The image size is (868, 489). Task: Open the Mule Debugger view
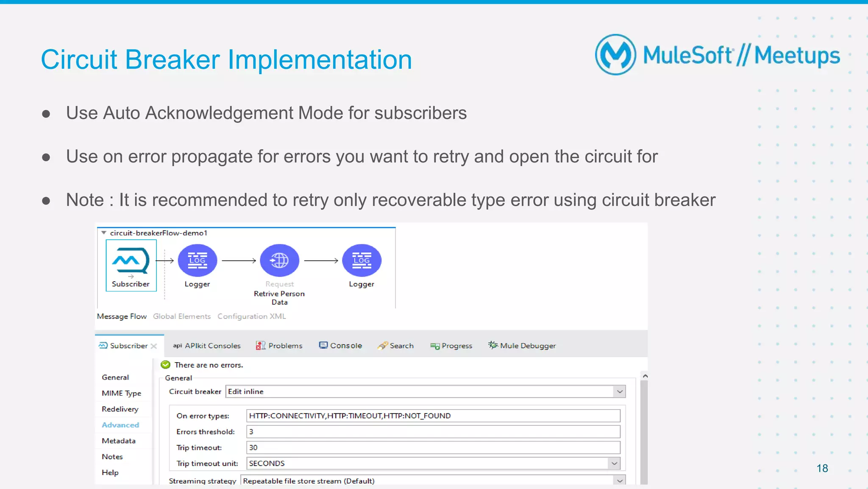coord(522,346)
